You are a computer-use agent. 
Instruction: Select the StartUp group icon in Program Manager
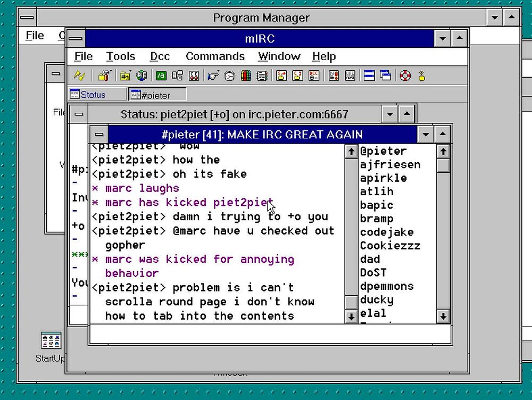click(x=51, y=347)
